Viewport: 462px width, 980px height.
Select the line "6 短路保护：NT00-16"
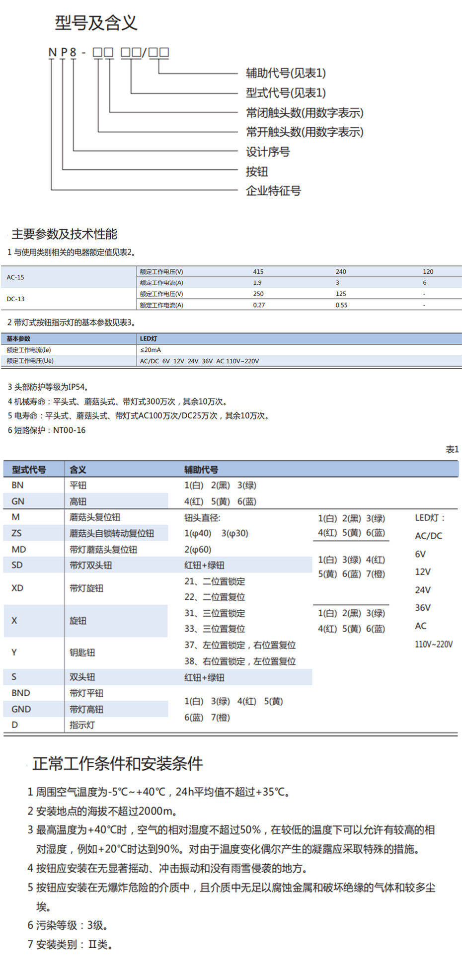47,430
